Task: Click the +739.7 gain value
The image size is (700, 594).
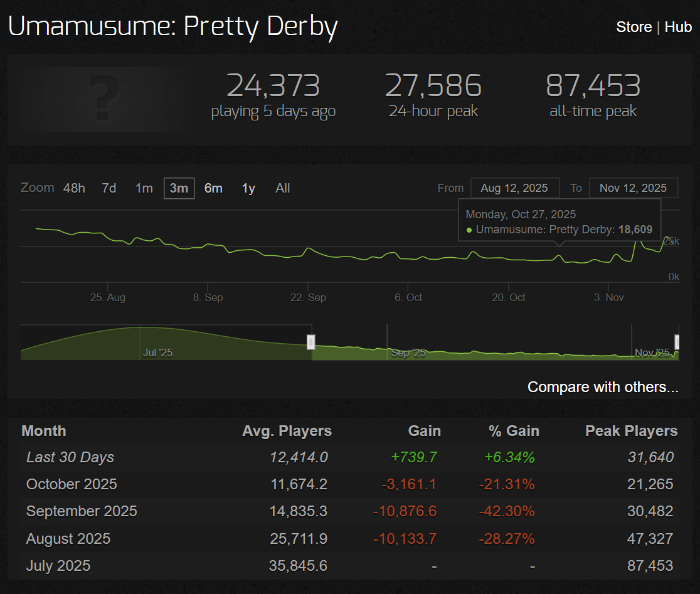Action: click(x=414, y=457)
